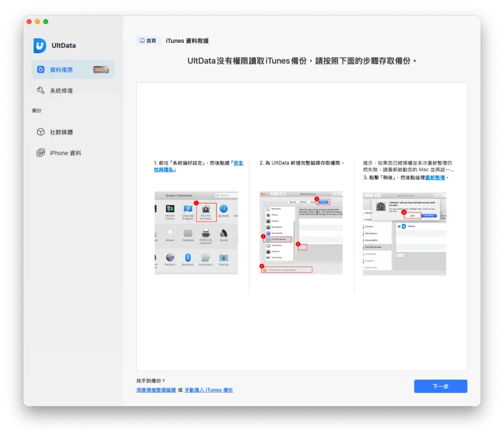This screenshot has height=437, width=504.
Task: Minimize the window with yellow button
Action: pos(37,22)
